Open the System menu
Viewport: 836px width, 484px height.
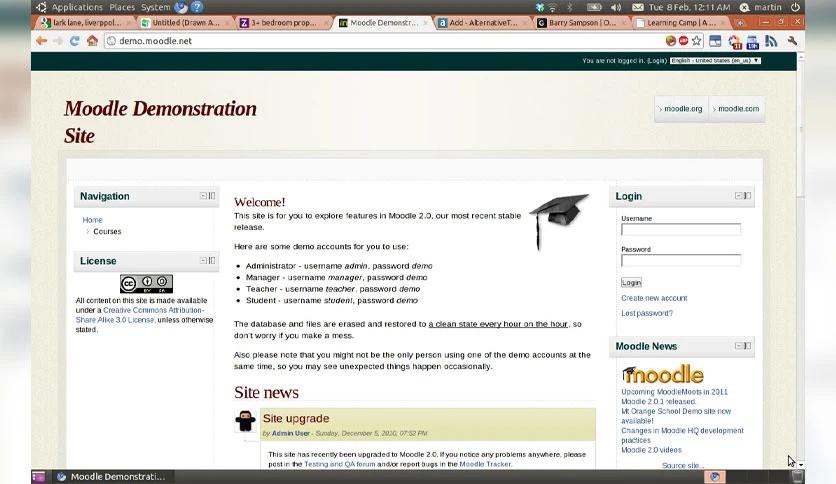tap(155, 7)
